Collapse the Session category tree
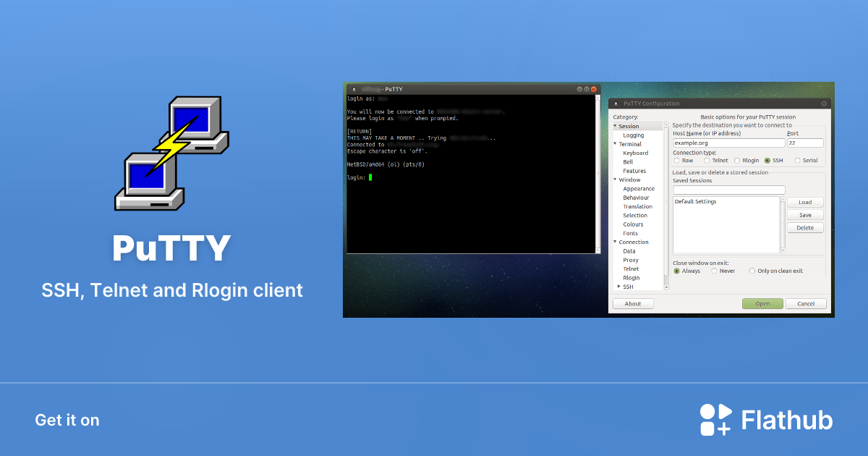The width and height of the screenshot is (868, 456). [616, 125]
